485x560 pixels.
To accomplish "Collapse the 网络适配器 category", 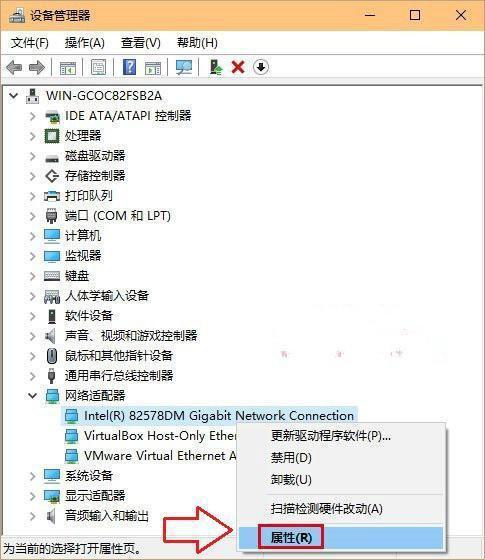I will click(32, 395).
